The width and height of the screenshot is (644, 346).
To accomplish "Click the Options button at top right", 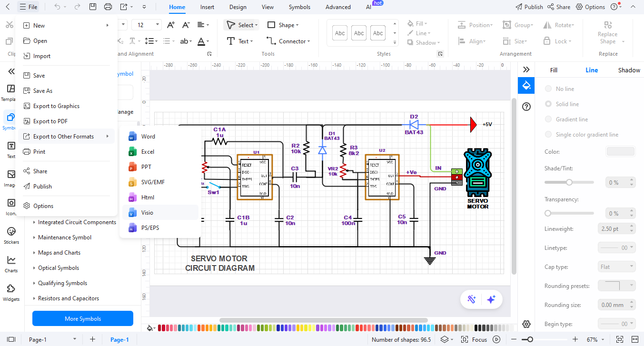I will point(591,7).
